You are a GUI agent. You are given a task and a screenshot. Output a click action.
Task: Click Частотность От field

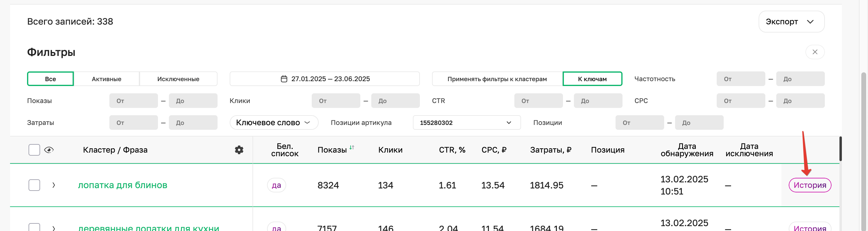741,79
